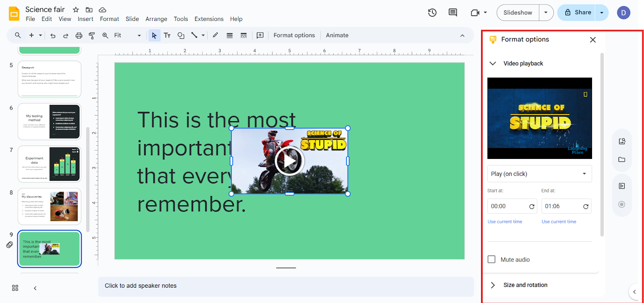Open the comments panel icon
This screenshot has width=644, height=303.
tap(453, 12)
